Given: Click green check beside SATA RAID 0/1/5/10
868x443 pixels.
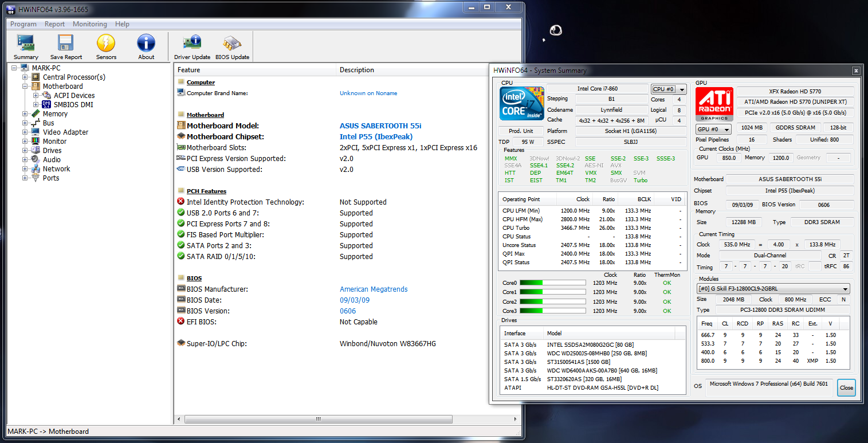Looking at the screenshot, I should pyautogui.click(x=181, y=257).
